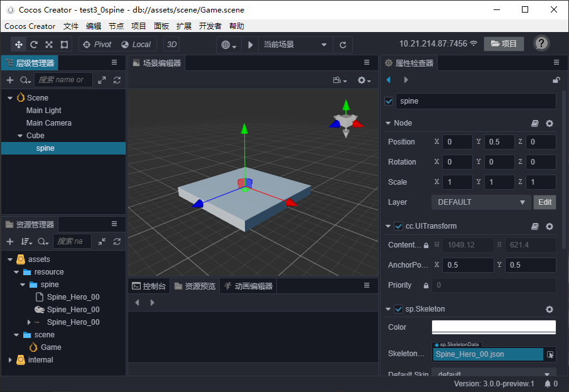Disable the cc.UITransform component checkbox
The width and height of the screenshot is (569, 392).
[x=398, y=226]
